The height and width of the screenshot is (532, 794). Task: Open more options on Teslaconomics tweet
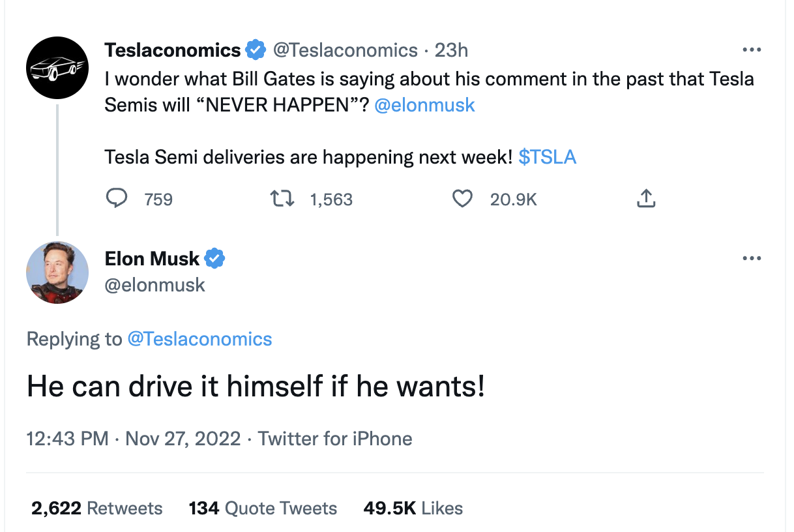[x=752, y=50]
